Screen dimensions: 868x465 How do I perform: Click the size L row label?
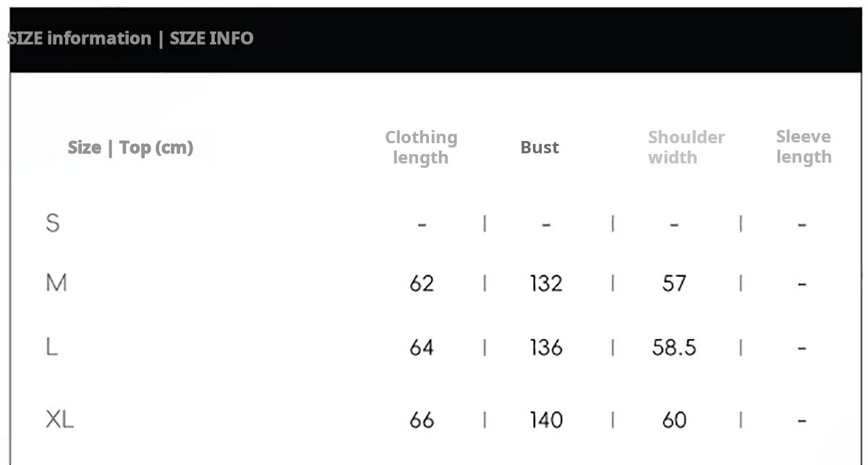coord(51,348)
